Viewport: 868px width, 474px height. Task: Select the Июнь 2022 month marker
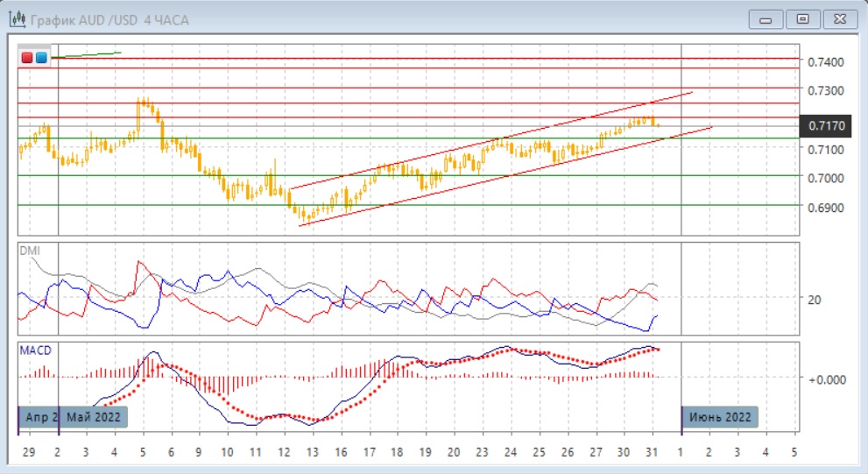coord(719,417)
